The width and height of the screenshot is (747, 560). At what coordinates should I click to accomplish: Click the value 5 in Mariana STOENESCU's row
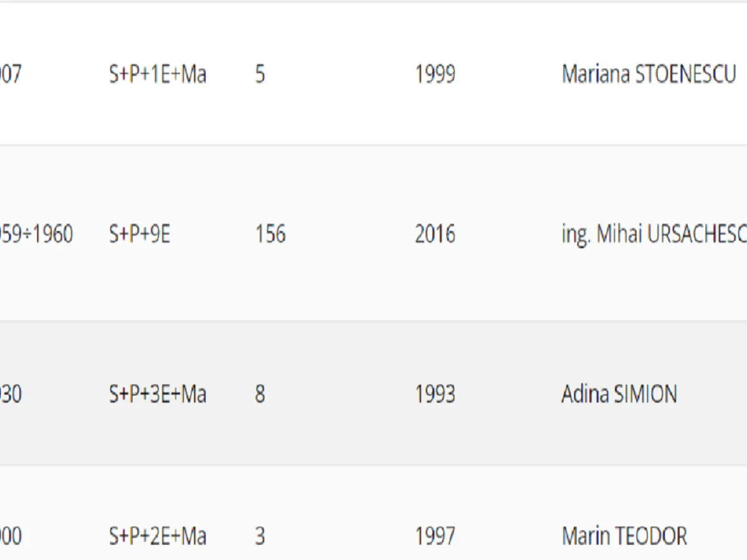[260, 75]
